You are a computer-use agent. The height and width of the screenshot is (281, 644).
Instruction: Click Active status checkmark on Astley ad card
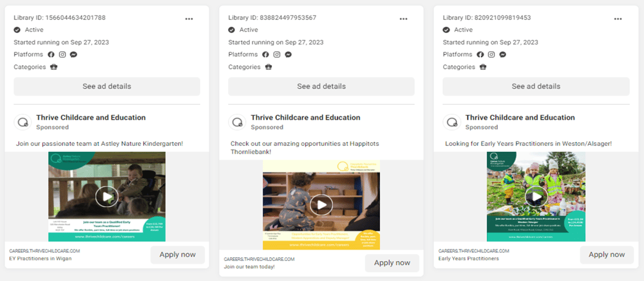coord(17,30)
